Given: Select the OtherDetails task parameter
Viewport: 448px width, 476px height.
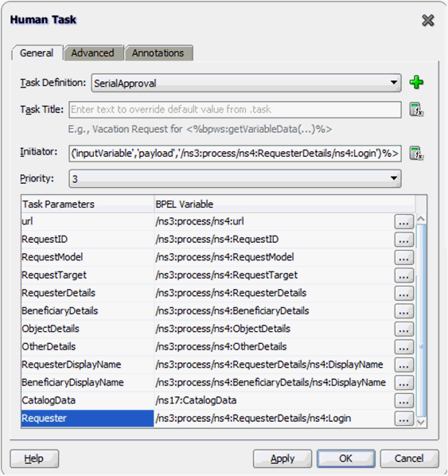Looking at the screenshot, I should pyautogui.click(x=88, y=347).
